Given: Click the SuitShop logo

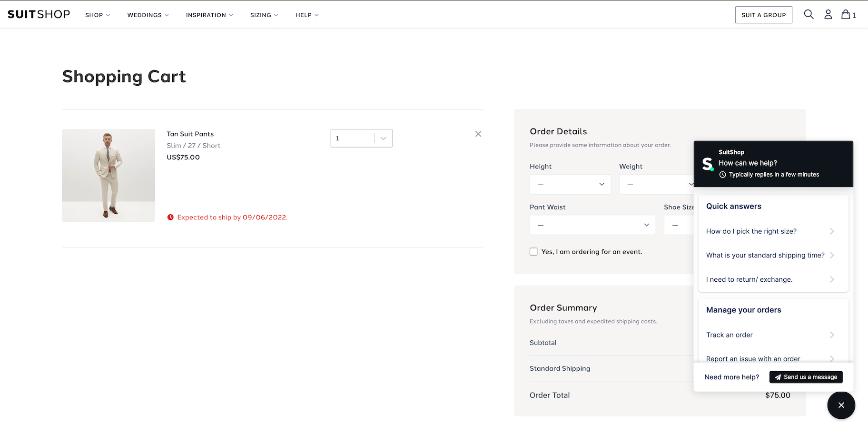Looking at the screenshot, I should point(39,14).
